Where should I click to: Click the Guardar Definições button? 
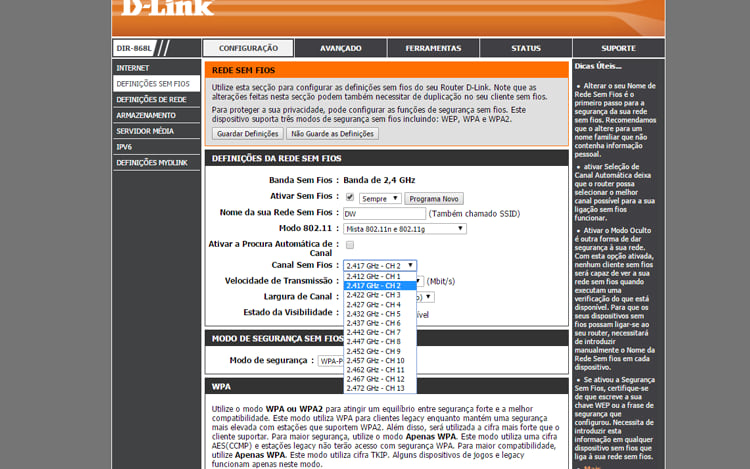click(247, 133)
